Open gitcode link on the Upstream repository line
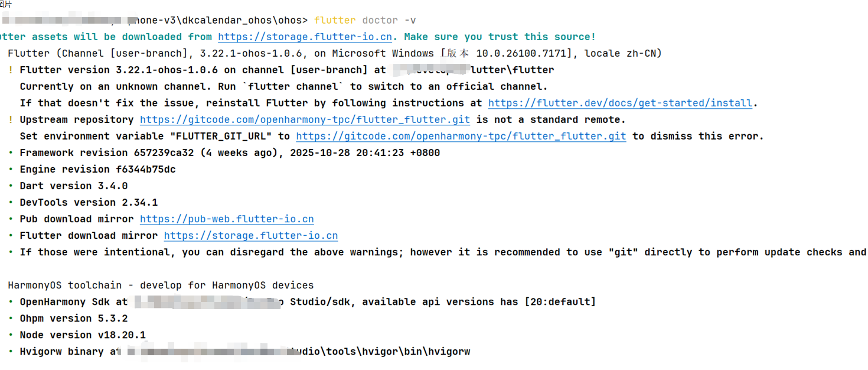This screenshot has width=868, height=370. tap(305, 119)
